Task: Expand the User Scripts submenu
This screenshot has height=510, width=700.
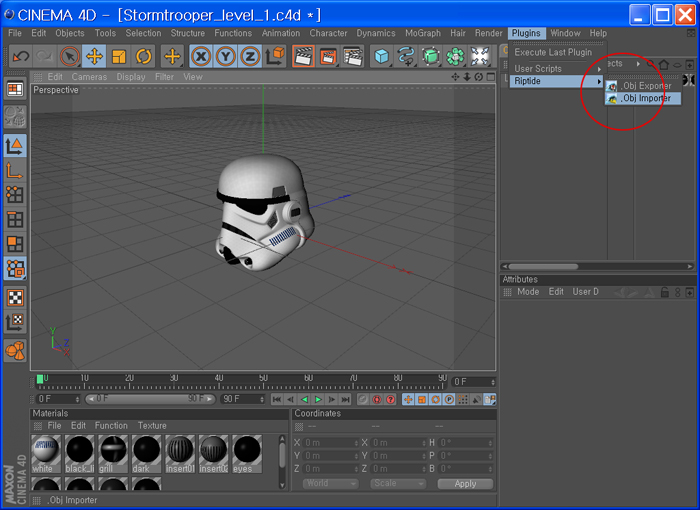Action: tap(557, 69)
